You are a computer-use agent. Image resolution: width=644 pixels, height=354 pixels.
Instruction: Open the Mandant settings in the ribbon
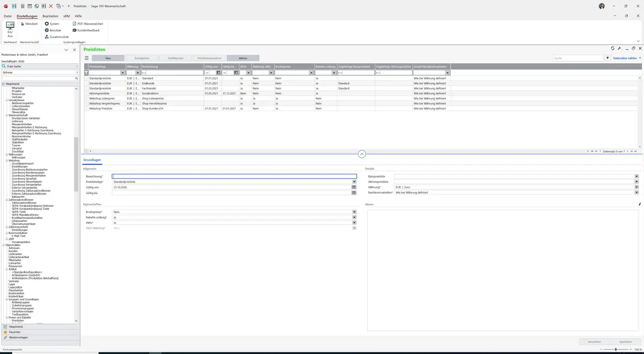click(x=29, y=24)
